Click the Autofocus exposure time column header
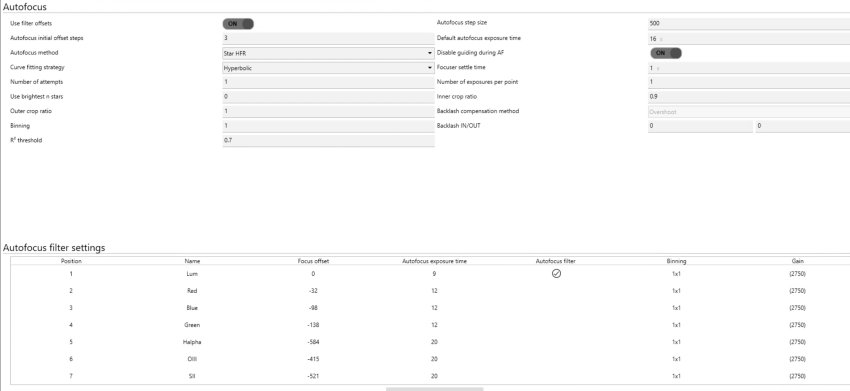 coord(434,261)
